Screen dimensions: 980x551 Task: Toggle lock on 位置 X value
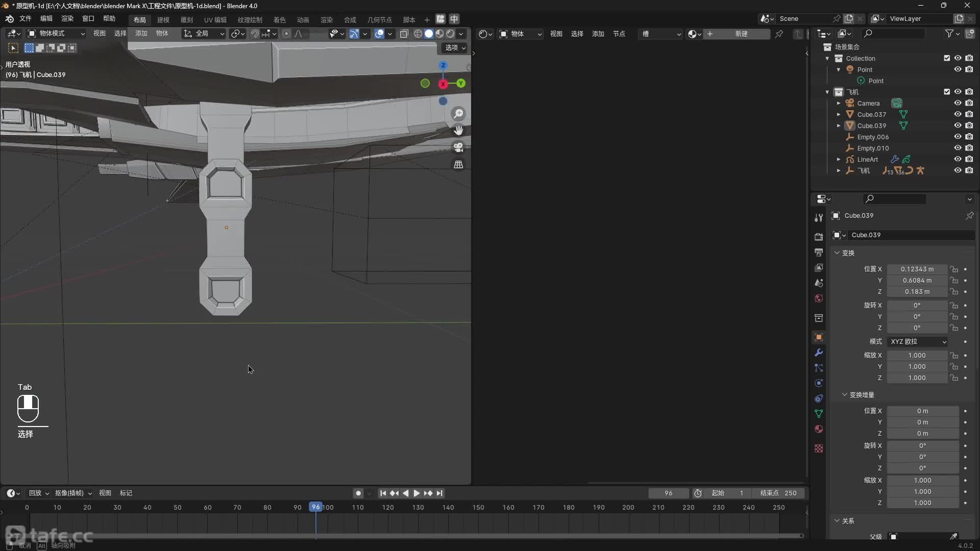pos(954,269)
